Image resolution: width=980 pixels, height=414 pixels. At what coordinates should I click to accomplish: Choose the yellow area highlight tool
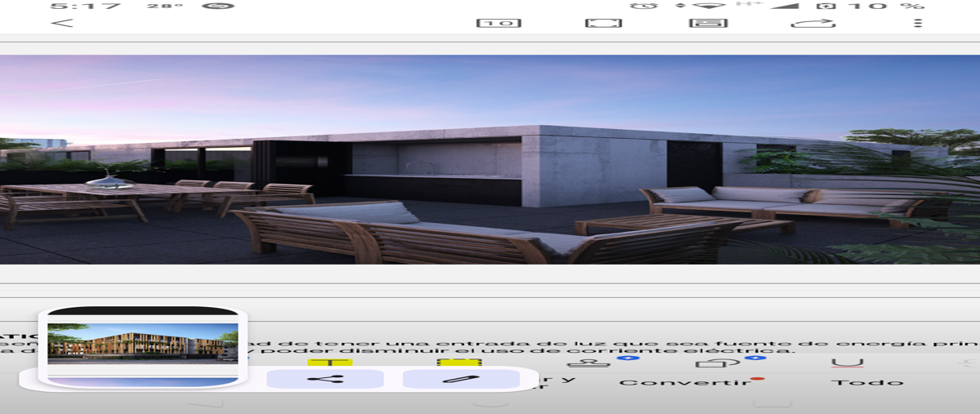459,362
